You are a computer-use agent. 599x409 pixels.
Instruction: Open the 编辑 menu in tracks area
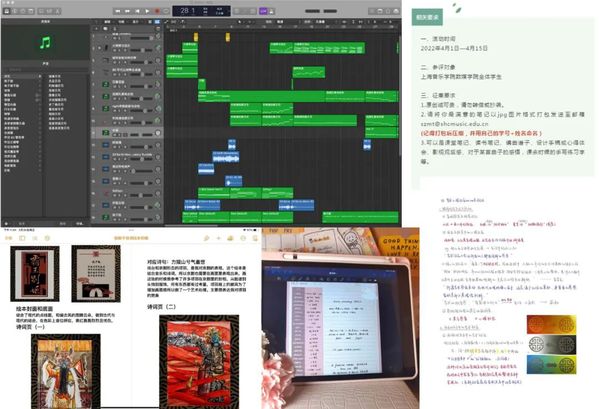108,22
